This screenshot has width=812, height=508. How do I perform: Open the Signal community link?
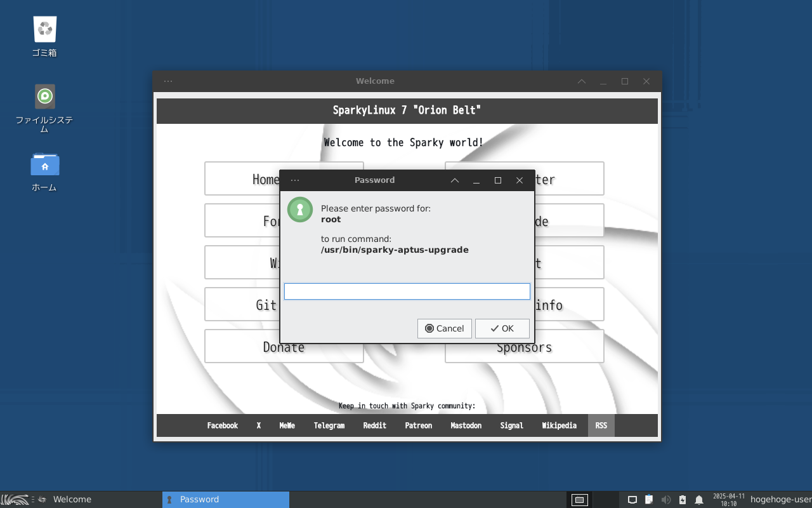(512, 425)
